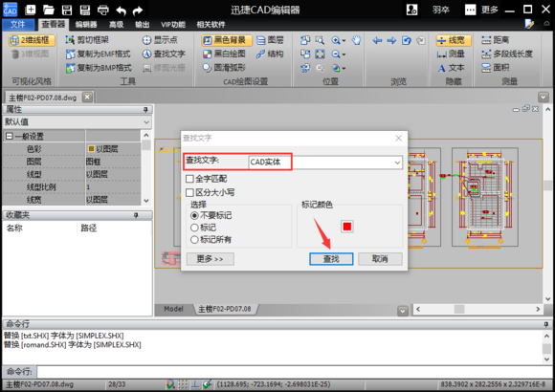
Task: Click the 更多 >> button in dialog
Action: 210,259
